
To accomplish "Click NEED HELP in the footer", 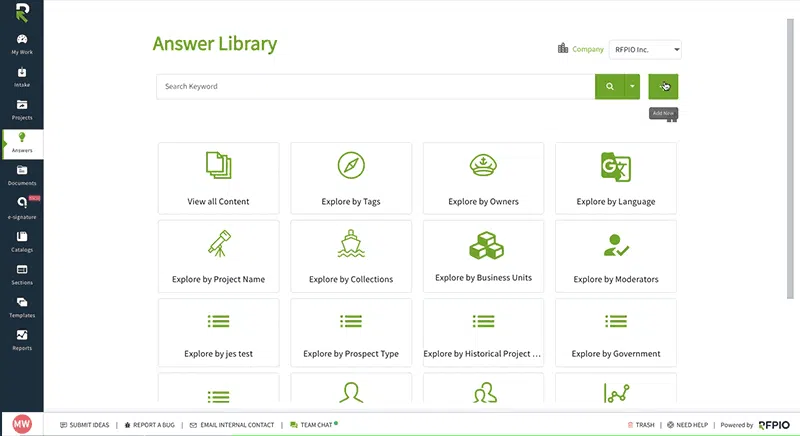I will (687, 425).
